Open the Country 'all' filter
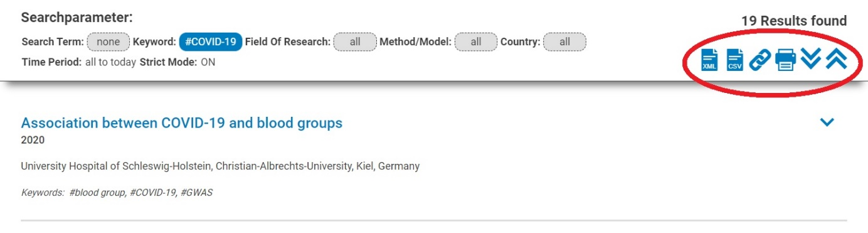The image size is (868, 233). click(564, 42)
